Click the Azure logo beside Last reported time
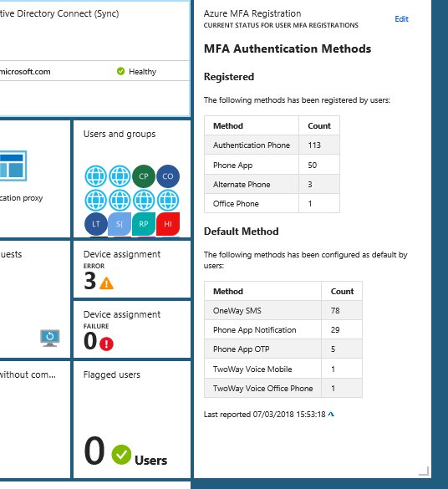The width and height of the screenshot is (448, 489). 331,414
